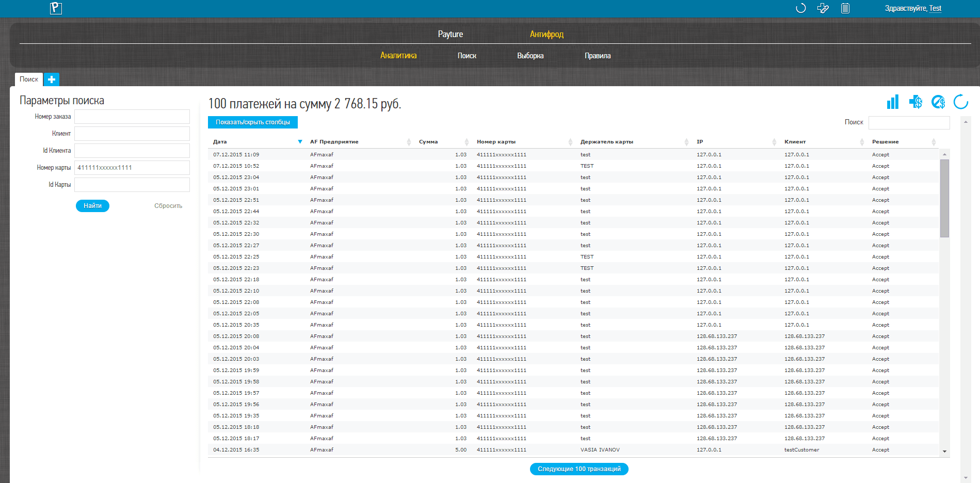Switch to the Антифрод section
The height and width of the screenshot is (483, 980).
(x=547, y=34)
